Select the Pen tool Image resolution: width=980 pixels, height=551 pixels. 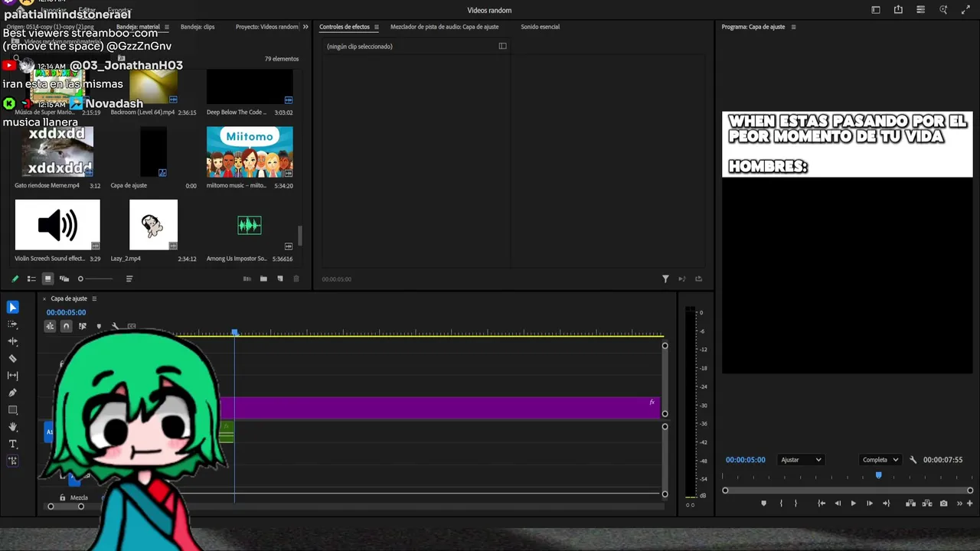(12, 393)
